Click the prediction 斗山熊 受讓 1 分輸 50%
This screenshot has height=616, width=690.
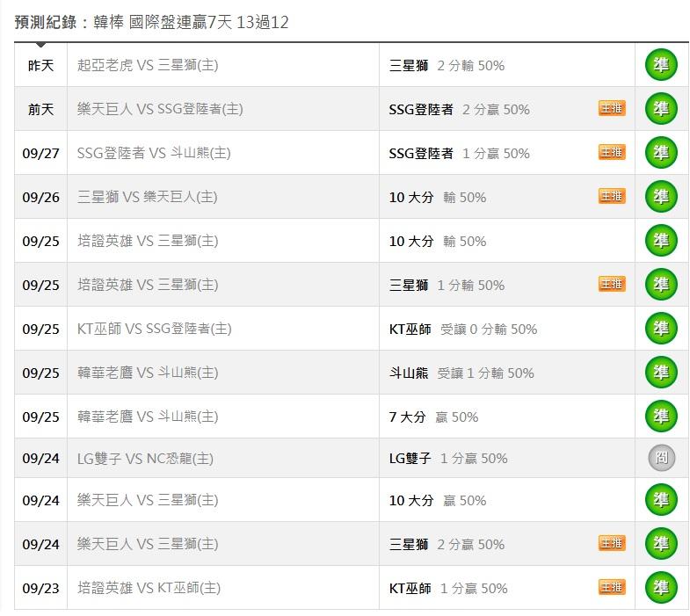pyautogui.click(x=461, y=373)
